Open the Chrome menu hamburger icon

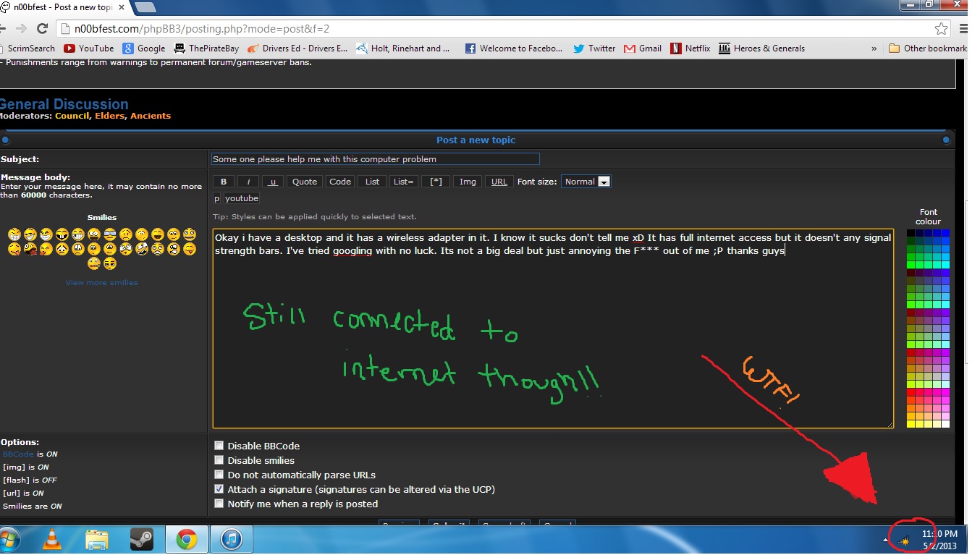pyautogui.click(x=963, y=29)
